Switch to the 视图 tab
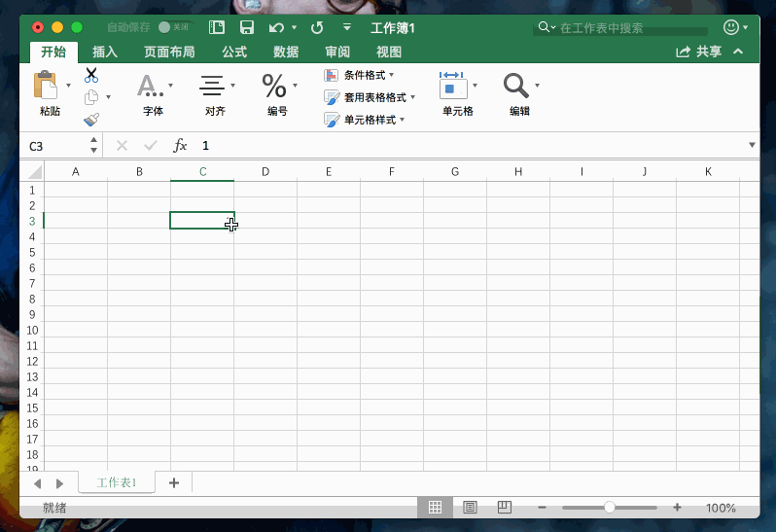The height and width of the screenshot is (532, 776). click(389, 52)
